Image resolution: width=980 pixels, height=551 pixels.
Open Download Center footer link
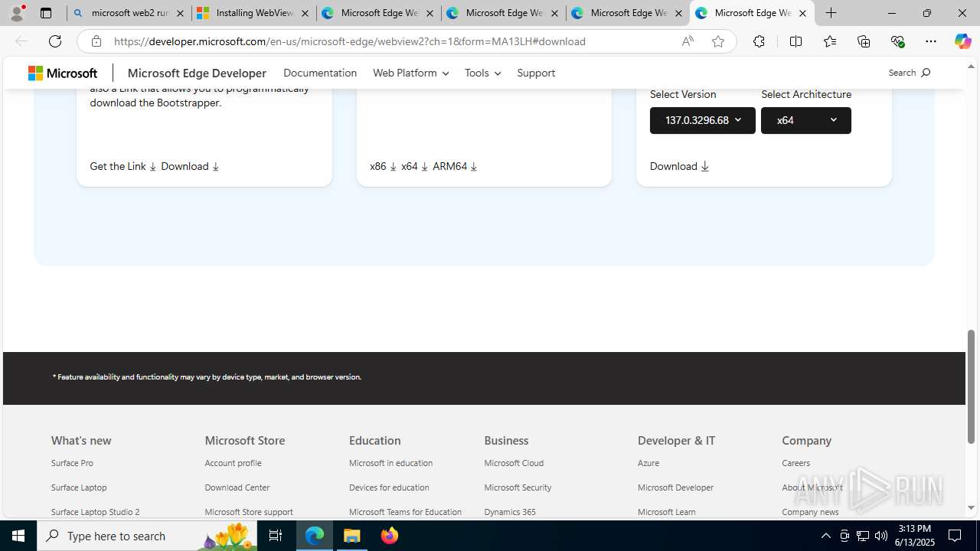(237, 487)
